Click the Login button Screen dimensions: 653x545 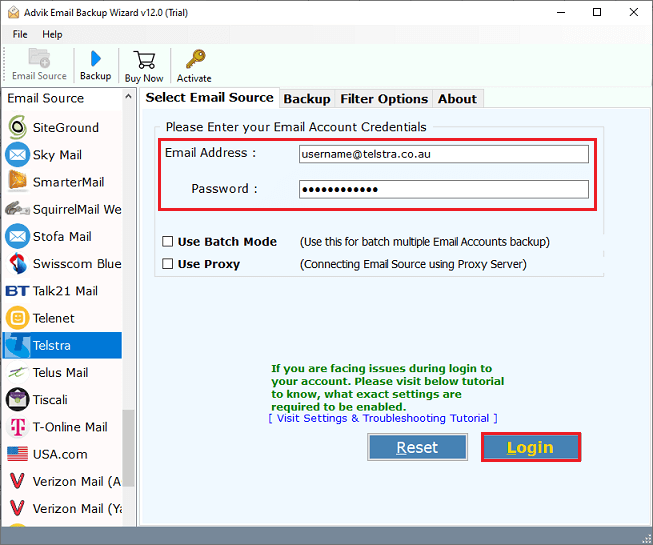tap(531, 447)
